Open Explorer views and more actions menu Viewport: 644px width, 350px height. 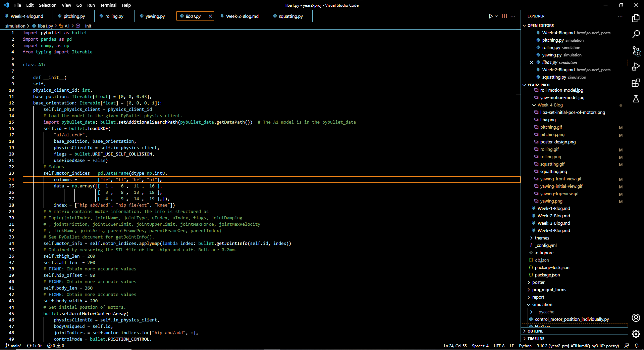(620, 16)
